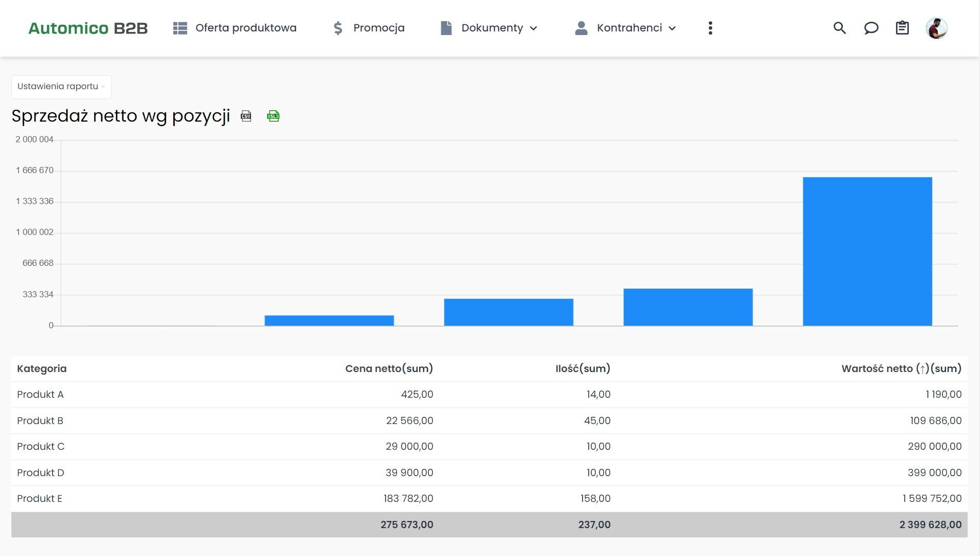The image size is (980, 556).
Task: Click the user profile avatar
Action: point(936,28)
